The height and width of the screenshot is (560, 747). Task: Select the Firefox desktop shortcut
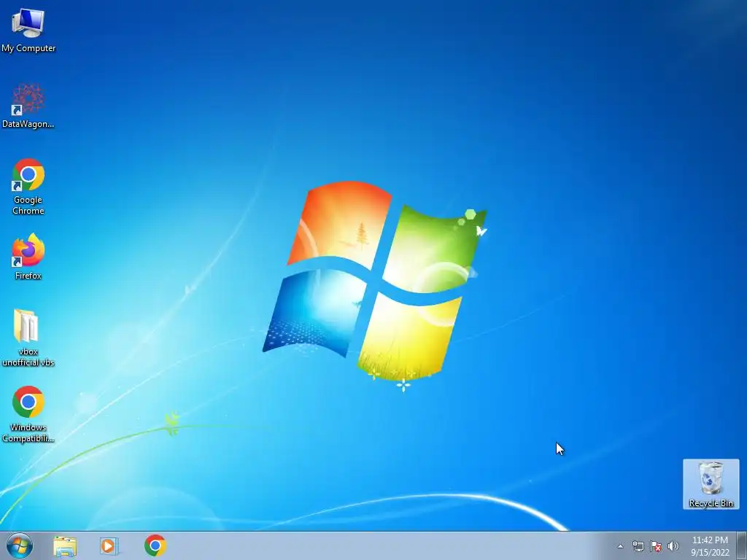tap(28, 256)
